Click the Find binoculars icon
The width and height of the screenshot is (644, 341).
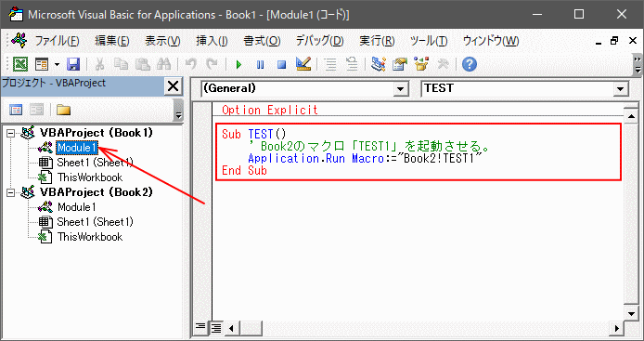pos(164,64)
